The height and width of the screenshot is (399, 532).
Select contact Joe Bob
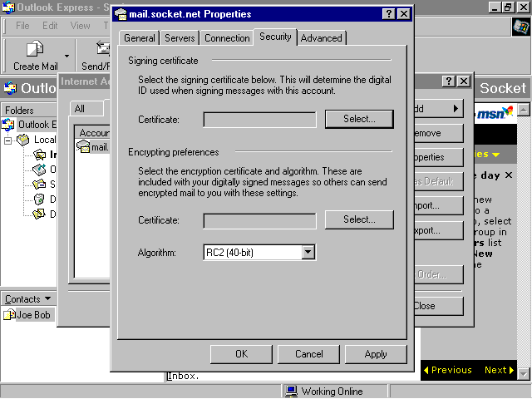point(33,315)
